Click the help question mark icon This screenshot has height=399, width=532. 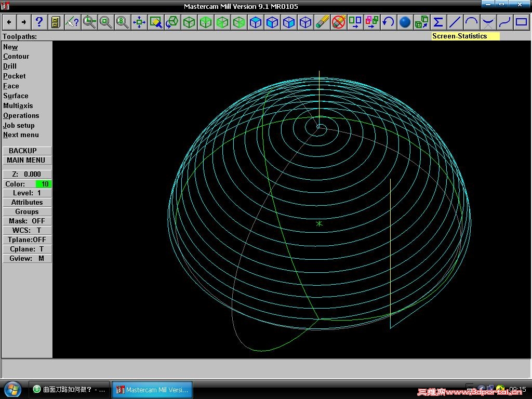click(39, 22)
